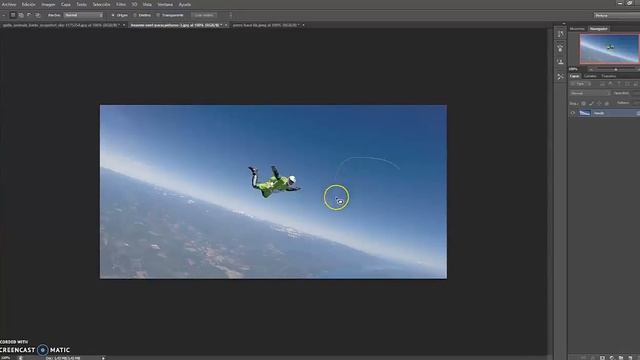
Task: Open the Parche mode dropdown set to Normal
Action: coord(84,15)
